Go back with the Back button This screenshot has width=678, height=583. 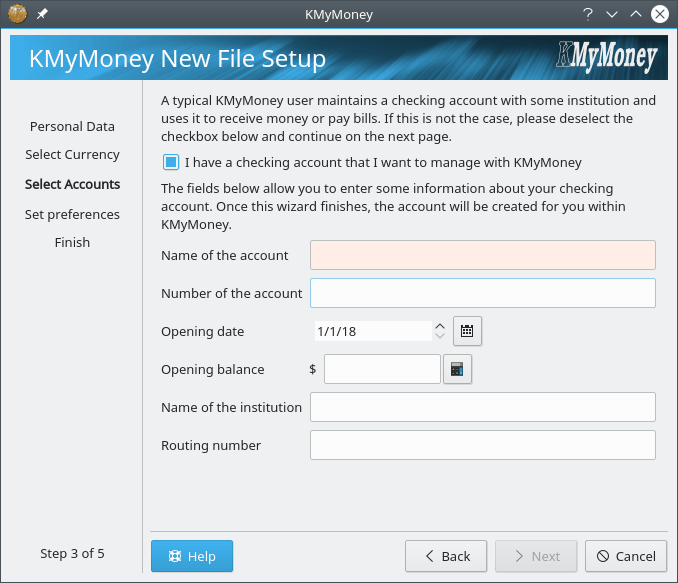click(446, 556)
